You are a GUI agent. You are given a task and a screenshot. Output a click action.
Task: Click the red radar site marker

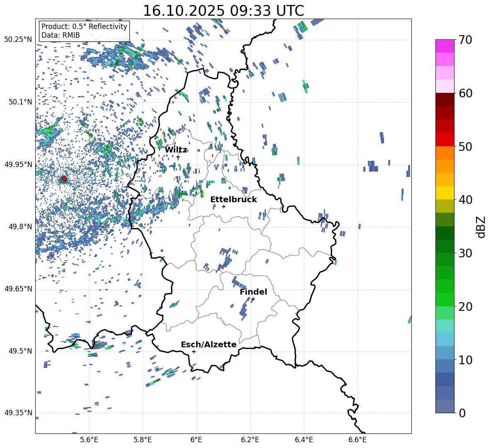pos(64,179)
